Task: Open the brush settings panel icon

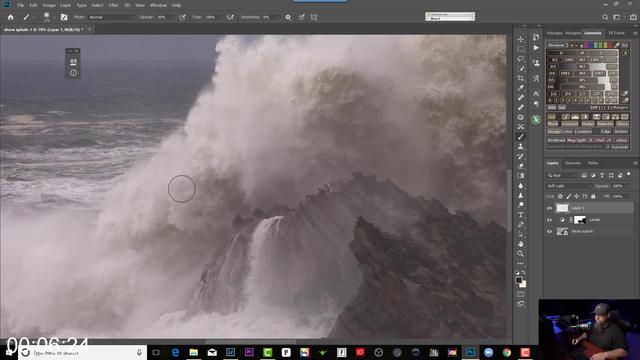Action: pyautogui.click(x=64, y=17)
